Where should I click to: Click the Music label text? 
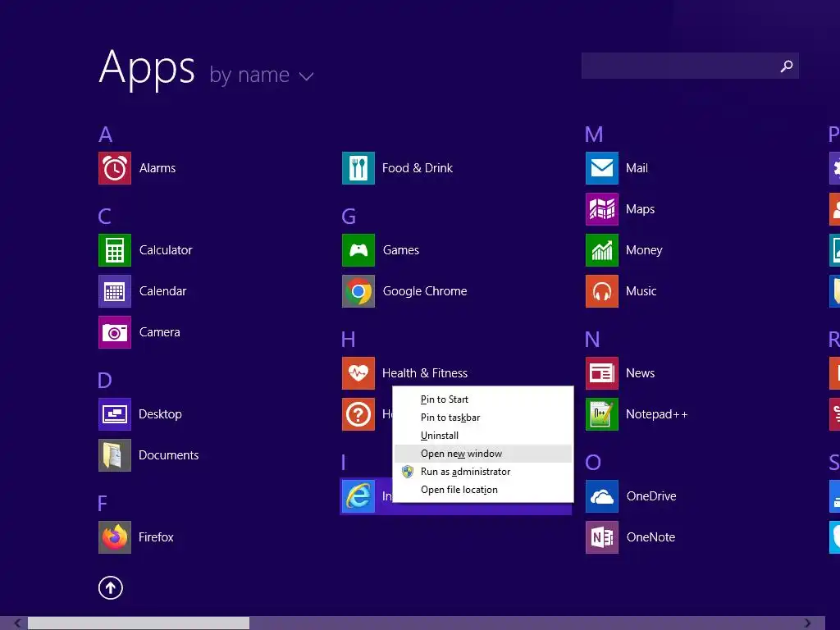(641, 291)
